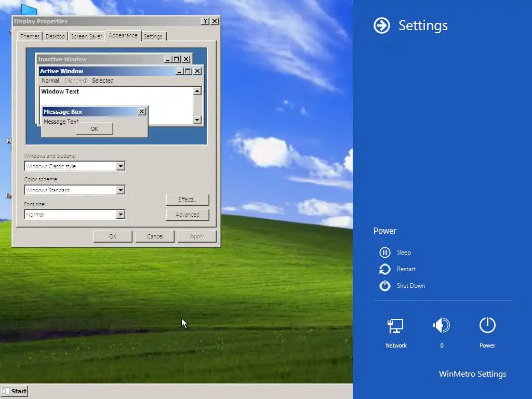Open the Screen Saver tab
532x399 pixels.
tap(87, 36)
